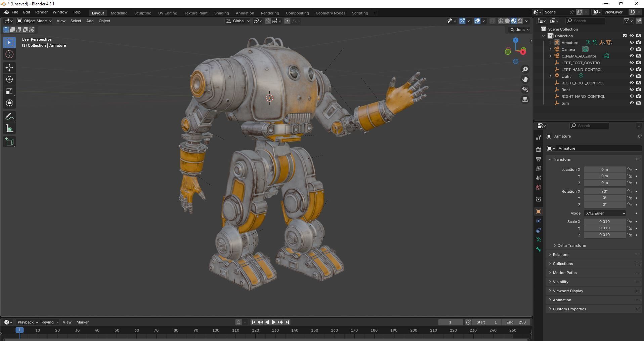Open the Object Constraints properties tab
The width and height of the screenshot is (644, 341).
539,230
